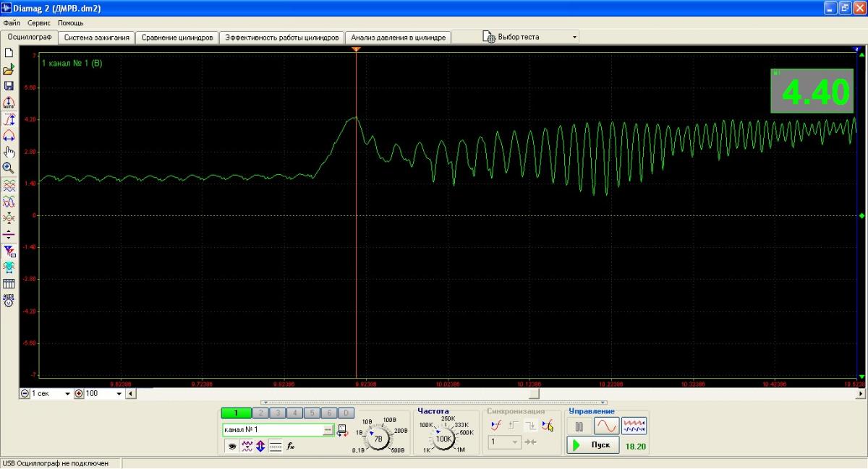The image size is (868, 469).
Task: Select the vertical measurement tool
Action: tap(9, 119)
